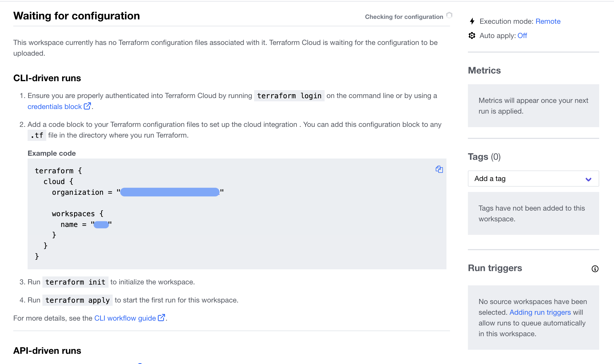This screenshot has height=364, width=614.
Task: Open the Run triggers info icon
Action: 595,269
